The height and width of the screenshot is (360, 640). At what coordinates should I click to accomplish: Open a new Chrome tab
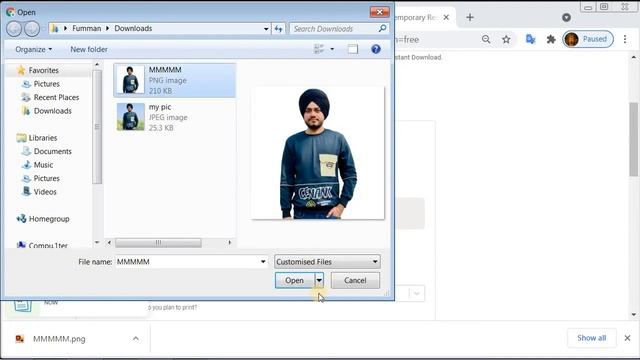[470, 17]
